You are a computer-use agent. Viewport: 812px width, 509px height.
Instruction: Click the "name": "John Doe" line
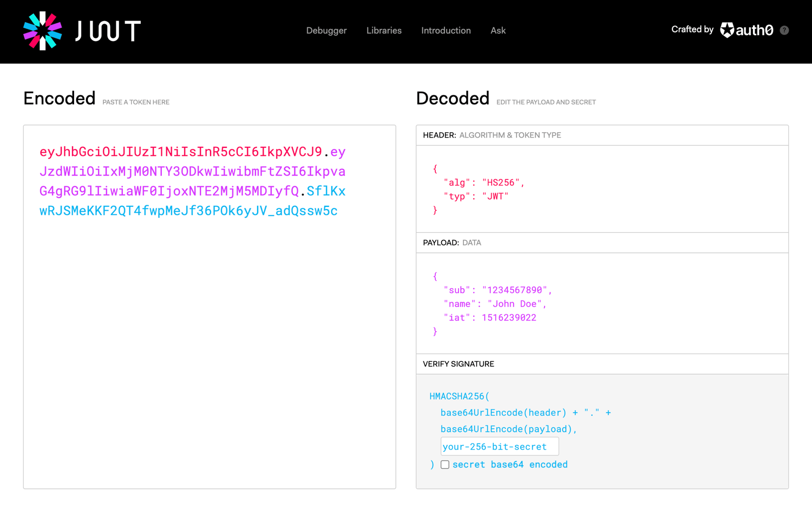495,304
